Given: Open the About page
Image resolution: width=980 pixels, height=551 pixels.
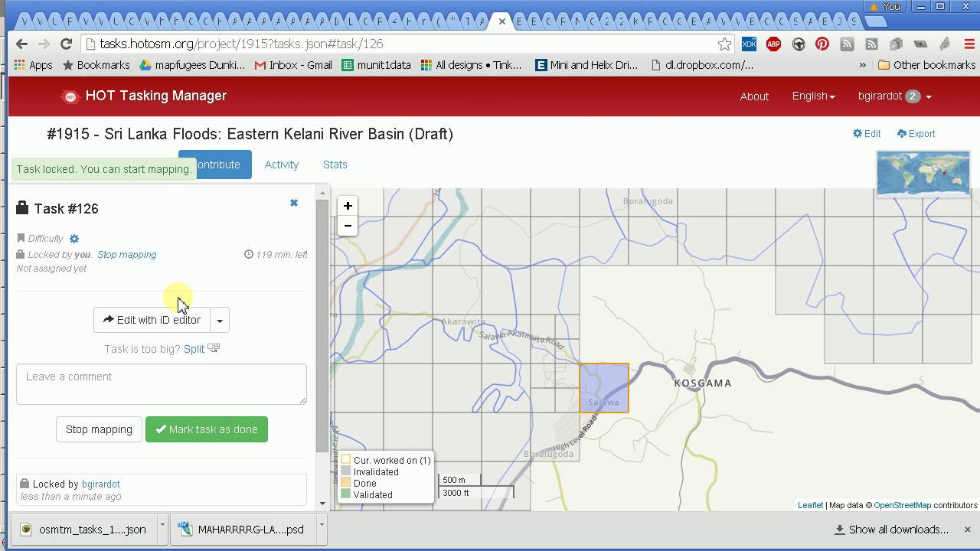Looking at the screenshot, I should 754,96.
